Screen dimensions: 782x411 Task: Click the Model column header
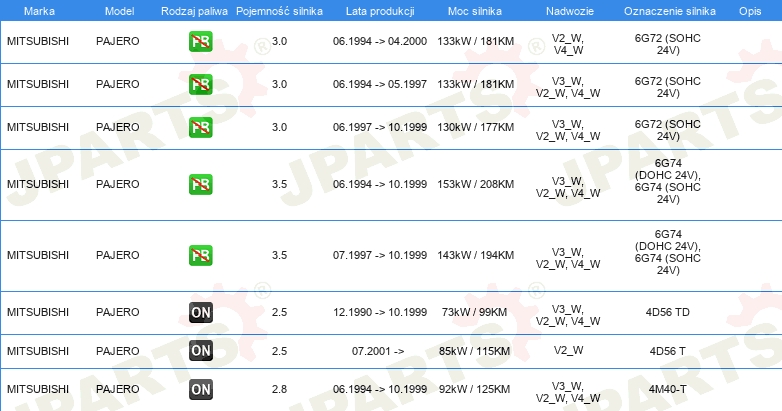coord(119,11)
